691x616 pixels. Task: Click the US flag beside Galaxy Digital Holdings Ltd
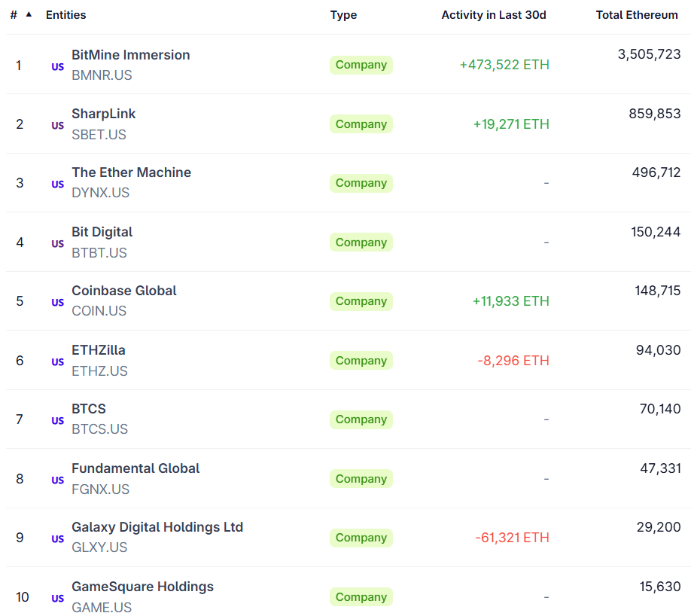(57, 539)
